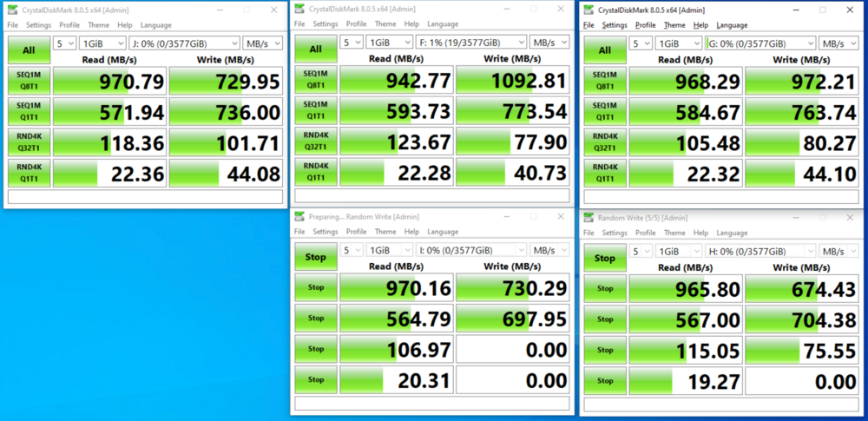Click the All button in the J: drive window
The image size is (868, 421).
point(29,50)
